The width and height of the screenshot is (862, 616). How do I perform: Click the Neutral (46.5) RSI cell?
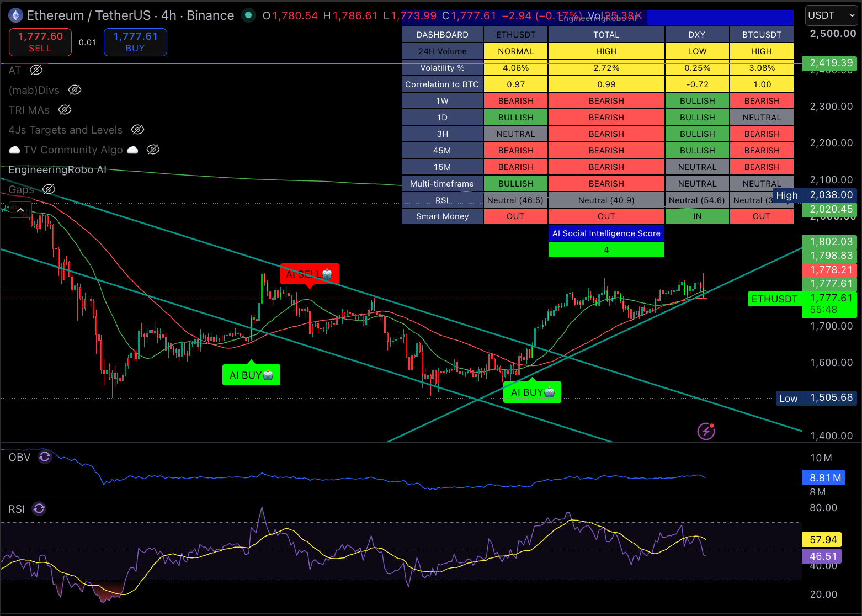tap(515, 200)
